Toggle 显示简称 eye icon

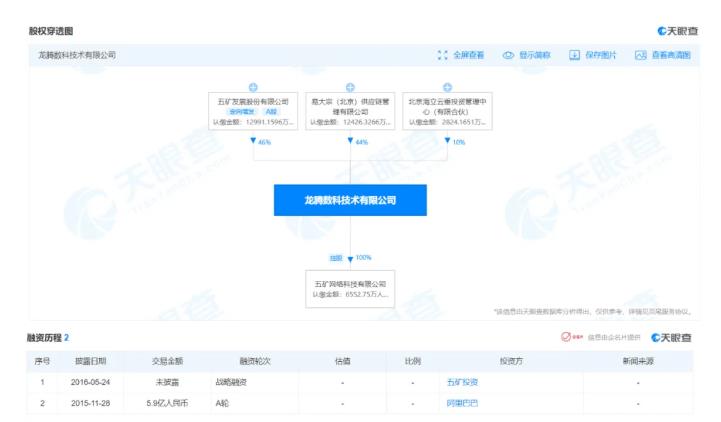(x=508, y=54)
